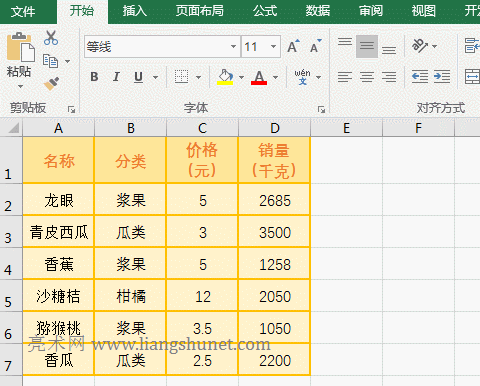Screen dimensions: 480x386
Task: Select column C header
Action: click(202, 128)
